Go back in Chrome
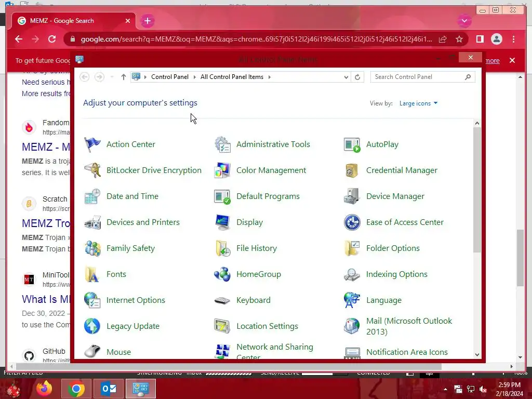The width and height of the screenshot is (532, 399). (x=19, y=39)
